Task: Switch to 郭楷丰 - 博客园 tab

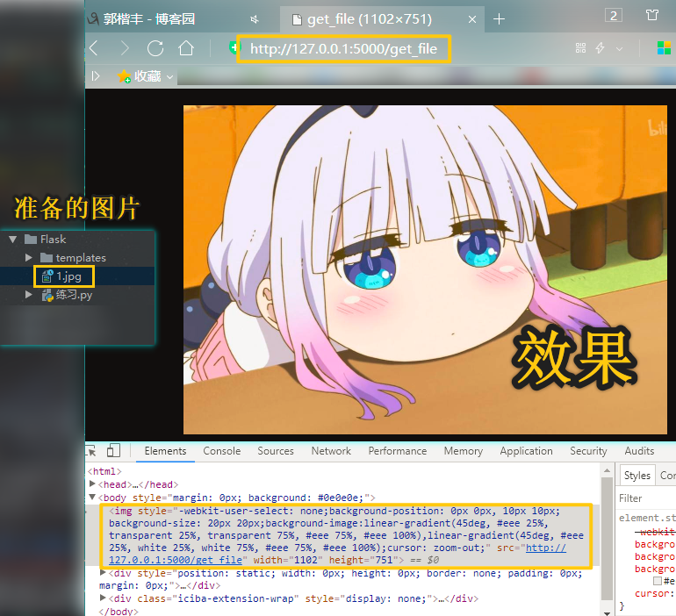Action: [x=148, y=19]
